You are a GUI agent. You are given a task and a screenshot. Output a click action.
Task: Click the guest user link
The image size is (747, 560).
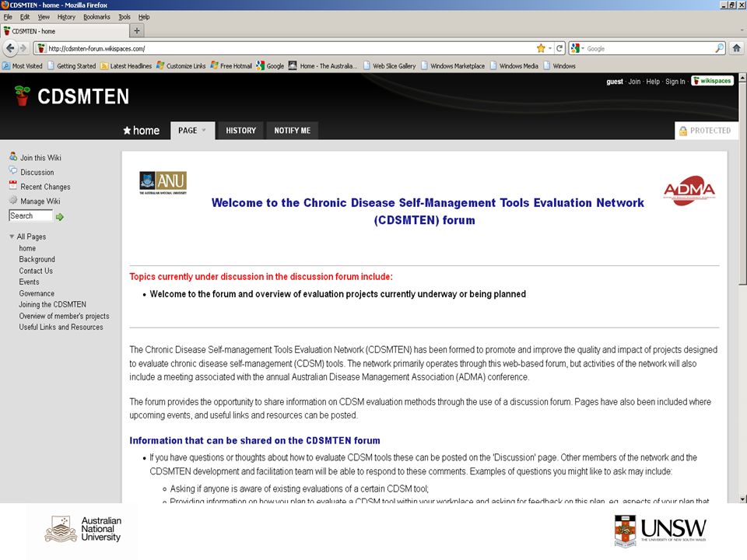tap(615, 82)
